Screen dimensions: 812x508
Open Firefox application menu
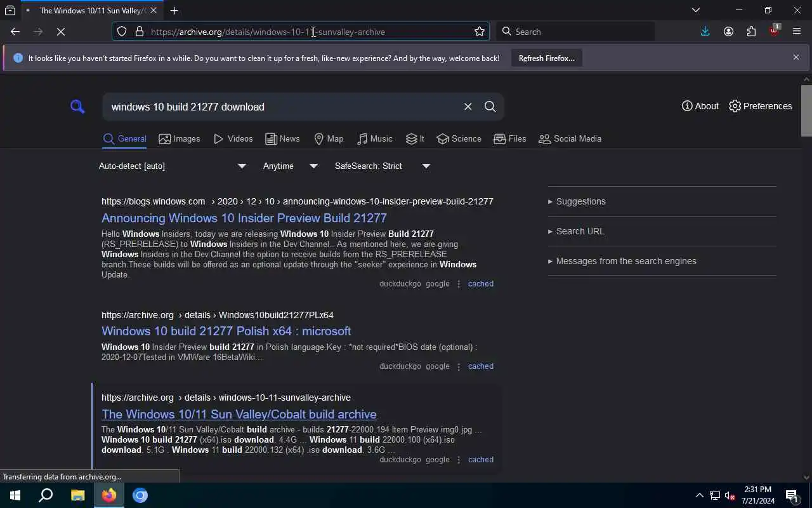(x=797, y=32)
